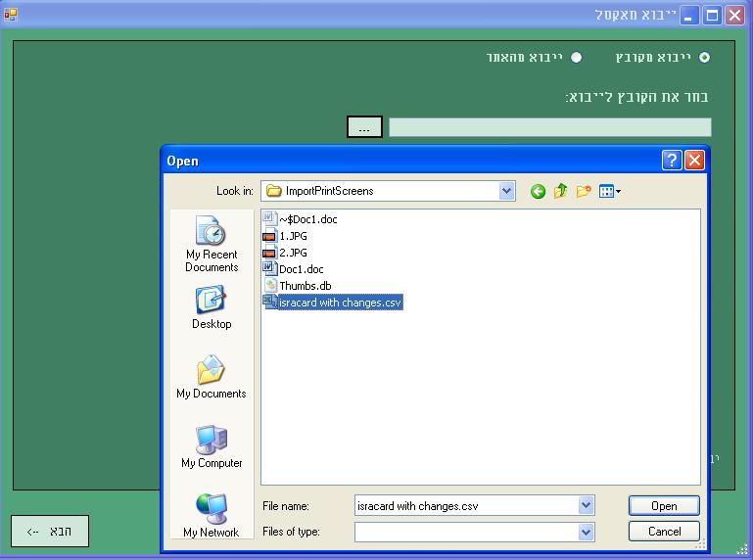Expand the Look in folder dropdown
Screen dimensions: 753x560
click(506, 191)
